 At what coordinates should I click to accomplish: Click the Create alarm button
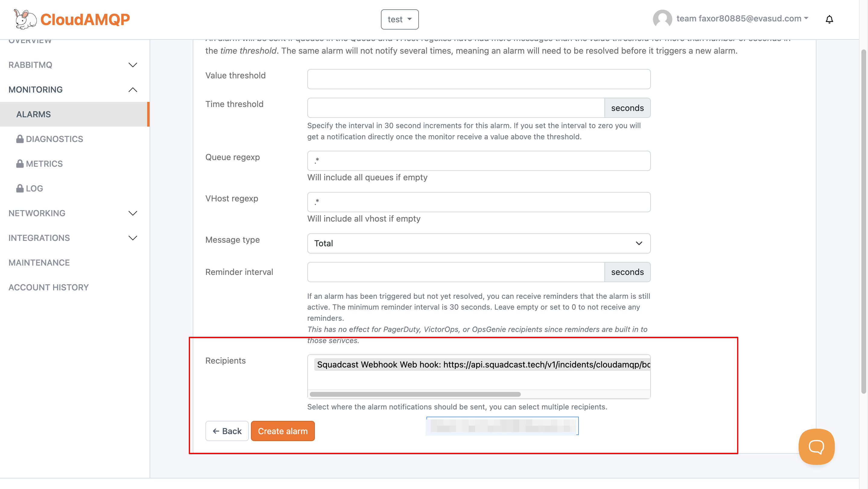pos(283,431)
